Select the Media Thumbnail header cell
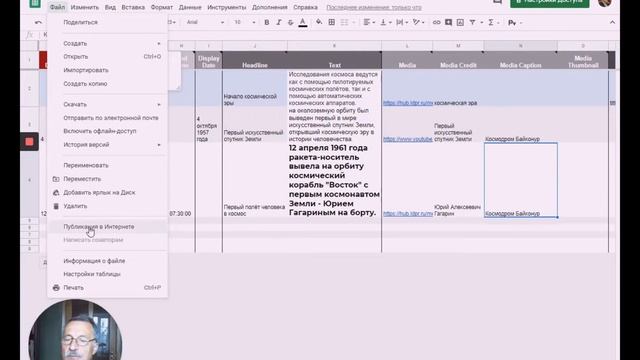The width and height of the screenshot is (640, 360). pos(582,60)
